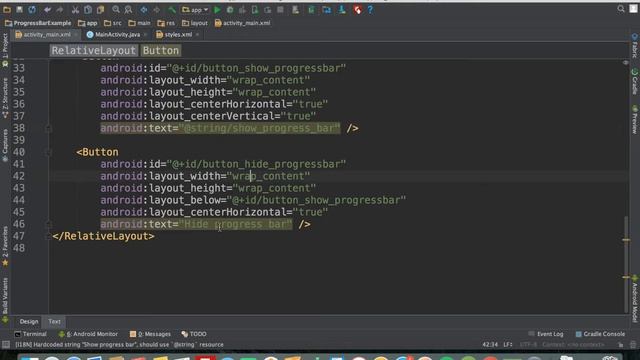
Task: Click the Synchronize toolbar icon
Action: (32, 9)
